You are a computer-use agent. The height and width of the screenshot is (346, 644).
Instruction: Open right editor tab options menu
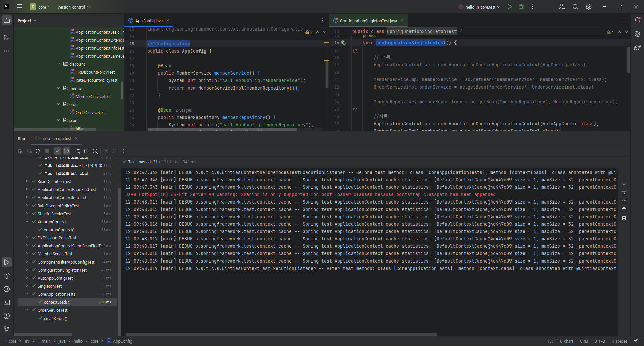click(624, 20)
